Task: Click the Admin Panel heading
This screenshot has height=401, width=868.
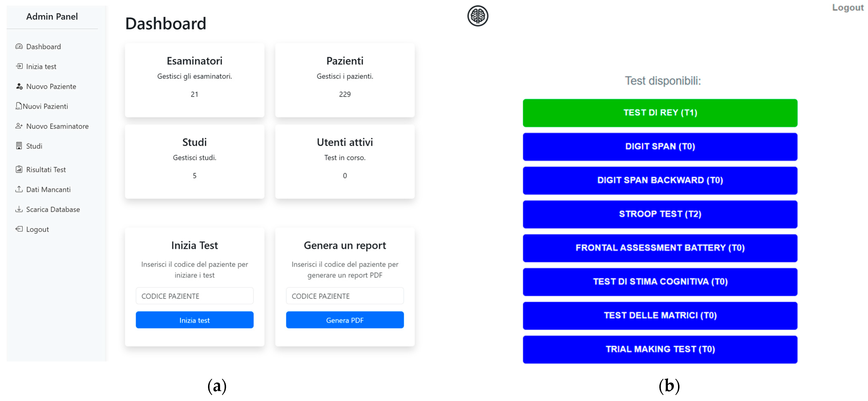Action: tap(52, 17)
